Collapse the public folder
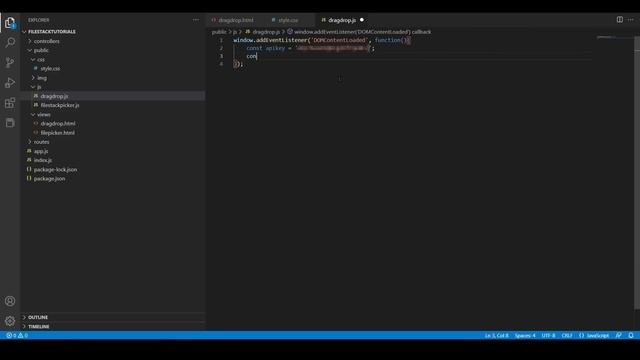This screenshot has height=360, width=640. click(x=41, y=50)
